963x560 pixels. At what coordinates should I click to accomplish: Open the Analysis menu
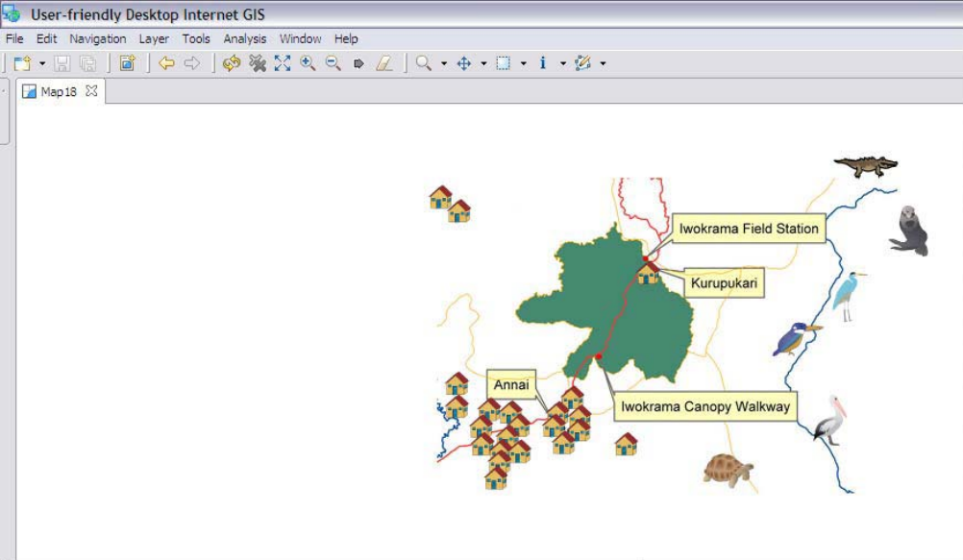[x=245, y=39]
